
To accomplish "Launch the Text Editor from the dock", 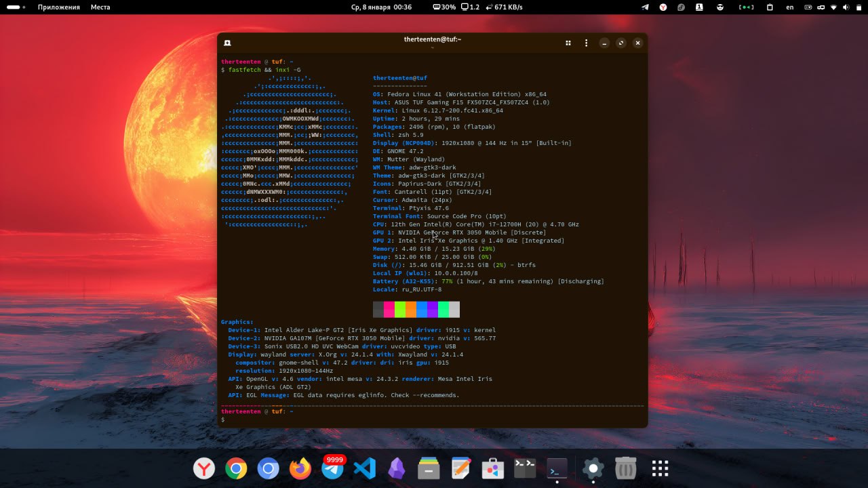I will (x=461, y=468).
